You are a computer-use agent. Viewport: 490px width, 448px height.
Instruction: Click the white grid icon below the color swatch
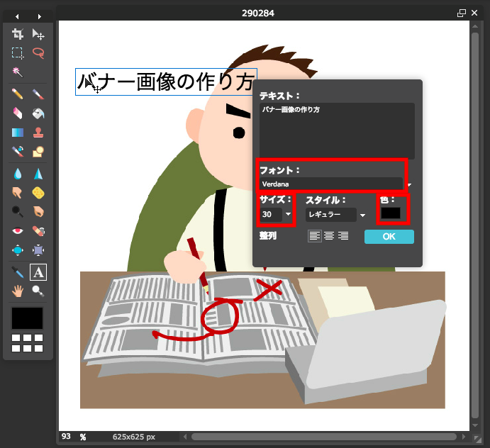click(x=27, y=342)
